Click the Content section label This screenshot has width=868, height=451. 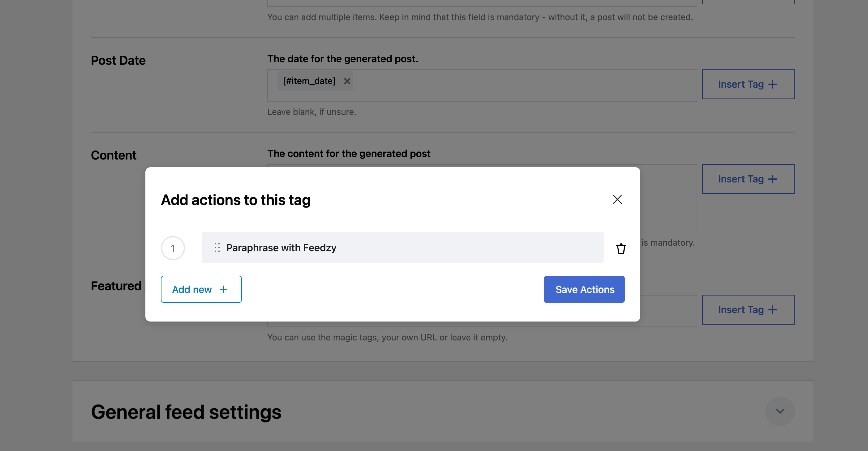coord(114,155)
